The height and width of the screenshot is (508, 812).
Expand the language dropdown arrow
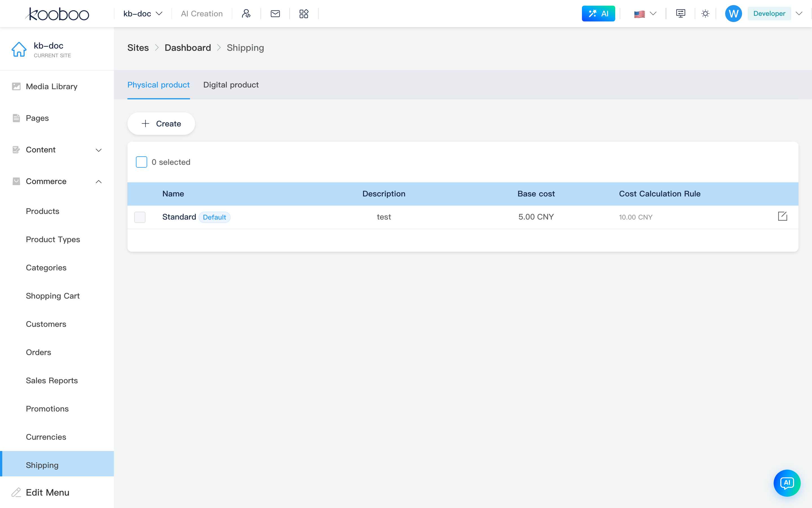tap(653, 14)
